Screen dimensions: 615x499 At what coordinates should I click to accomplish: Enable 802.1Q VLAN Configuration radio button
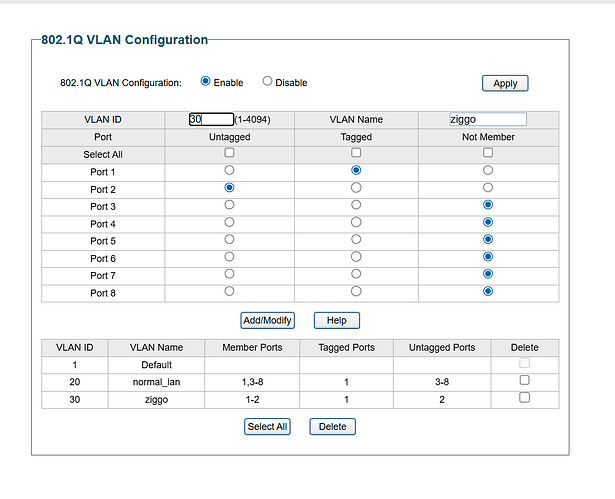[206, 81]
